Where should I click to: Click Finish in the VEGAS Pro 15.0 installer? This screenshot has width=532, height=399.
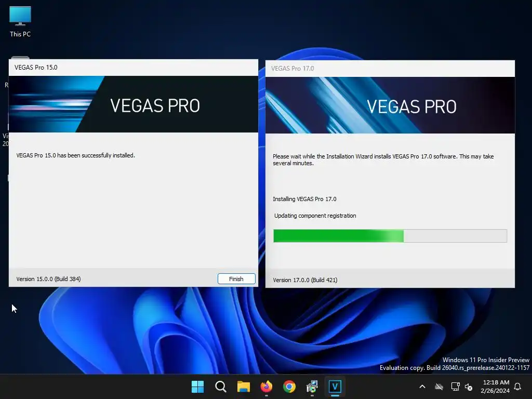236,279
